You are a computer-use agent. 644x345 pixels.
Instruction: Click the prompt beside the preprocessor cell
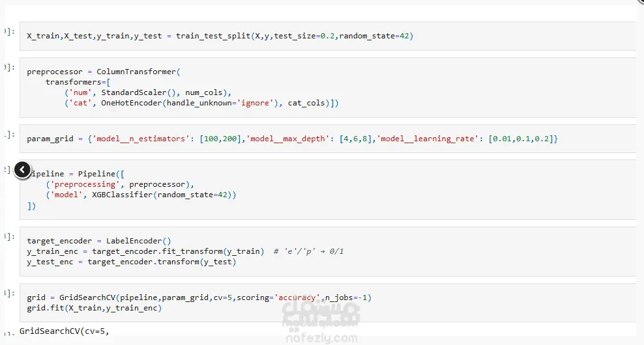[9, 67]
